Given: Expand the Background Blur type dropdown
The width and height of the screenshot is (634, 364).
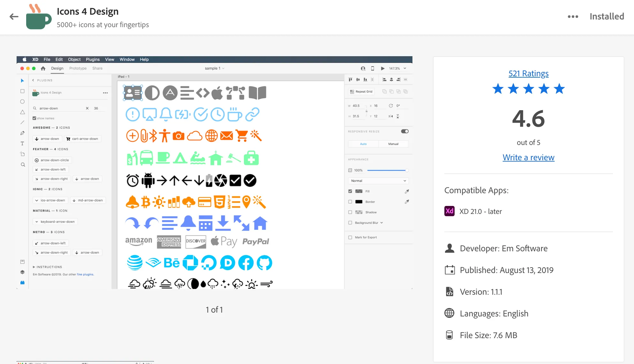Looking at the screenshot, I should [x=381, y=223].
